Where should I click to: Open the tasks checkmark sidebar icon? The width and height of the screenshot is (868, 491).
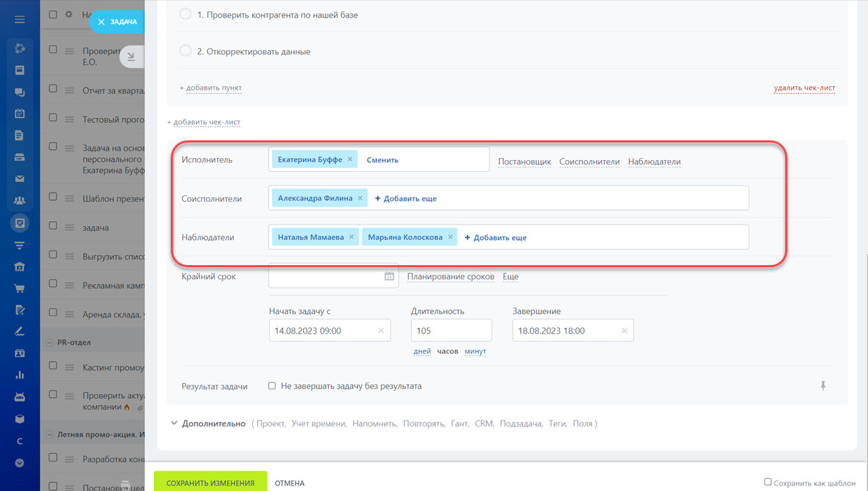pos(20,222)
